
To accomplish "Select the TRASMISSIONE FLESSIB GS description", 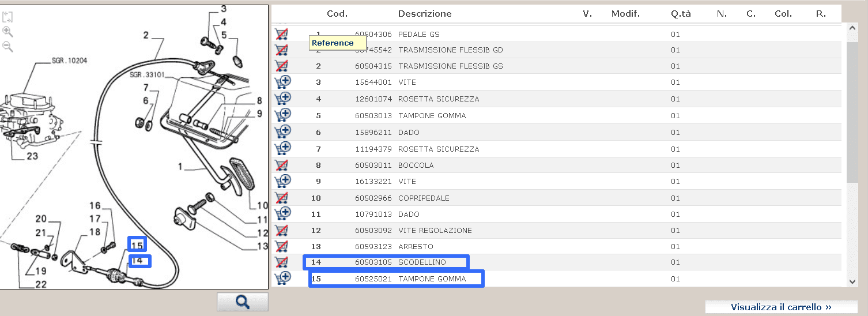I will (451, 66).
